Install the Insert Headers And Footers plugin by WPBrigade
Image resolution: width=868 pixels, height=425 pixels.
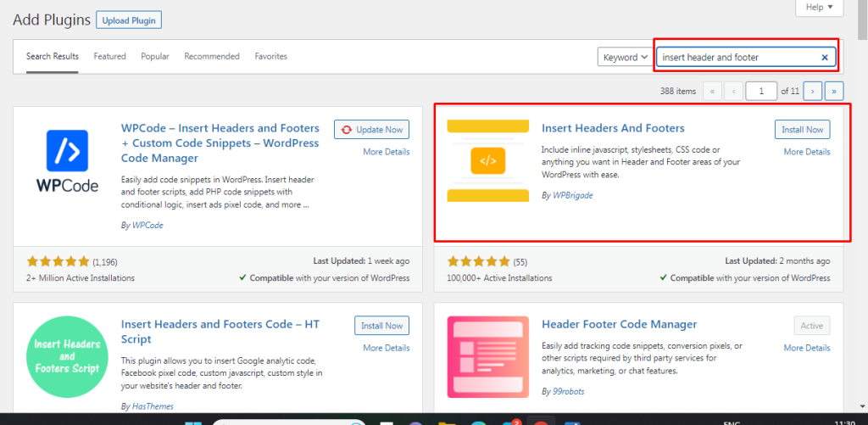pos(802,130)
